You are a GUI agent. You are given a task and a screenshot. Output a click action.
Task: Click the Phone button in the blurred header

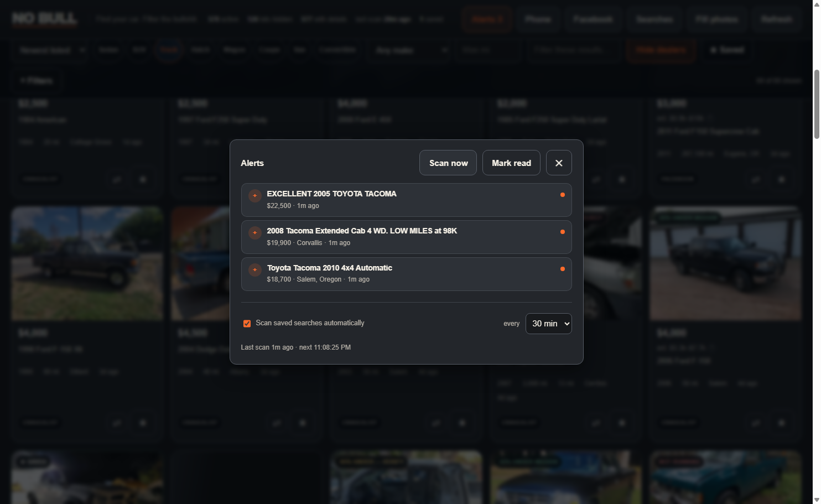coord(538,19)
